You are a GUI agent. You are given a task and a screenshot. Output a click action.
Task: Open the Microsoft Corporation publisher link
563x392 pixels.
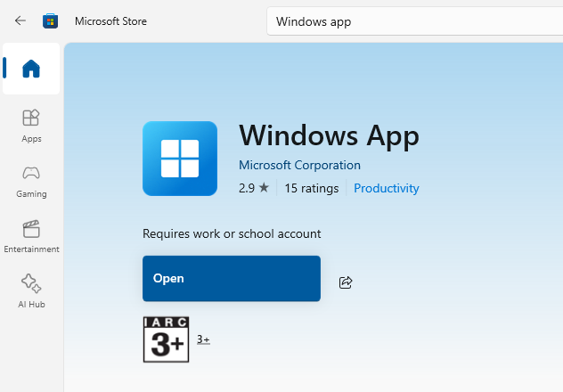coord(299,165)
